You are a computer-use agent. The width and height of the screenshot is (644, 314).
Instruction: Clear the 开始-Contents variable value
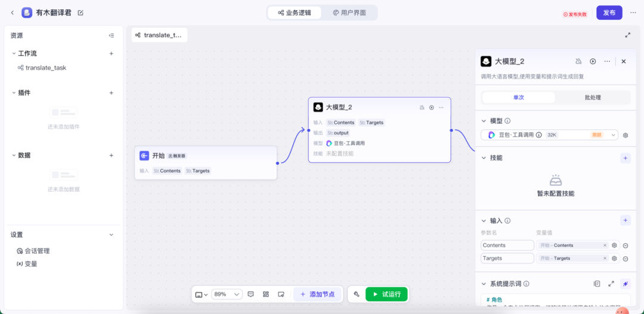click(605, 245)
